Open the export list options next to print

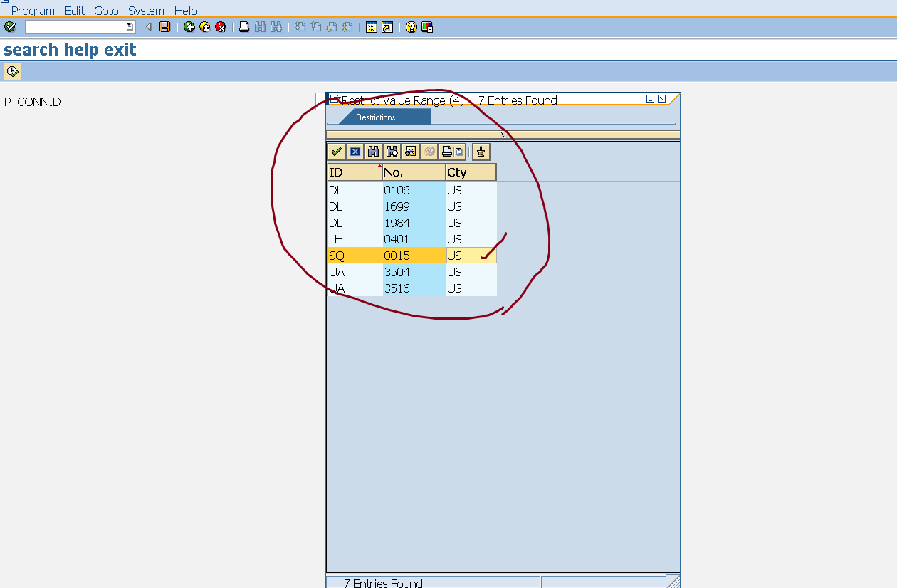459,151
